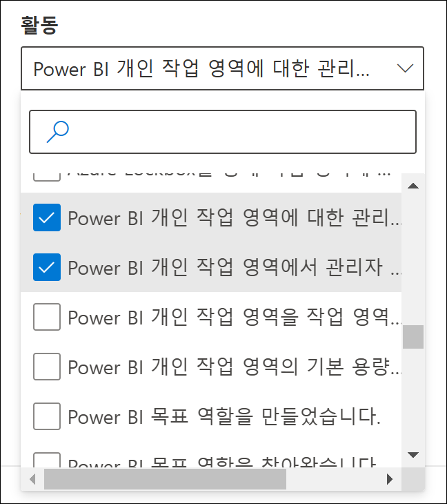Select text 'Power BI 목표 역할을 만들었습니다.'
The width and height of the screenshot is (447, 504).
point(224,416)
